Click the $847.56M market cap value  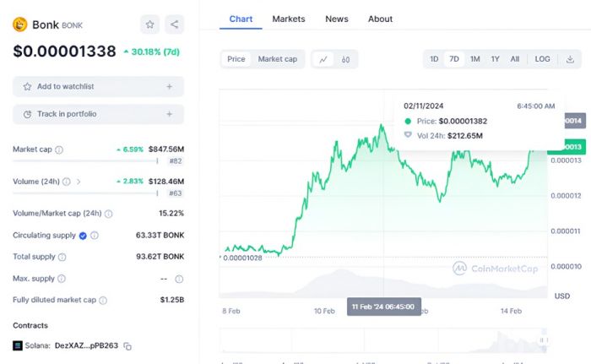point(166,149)
